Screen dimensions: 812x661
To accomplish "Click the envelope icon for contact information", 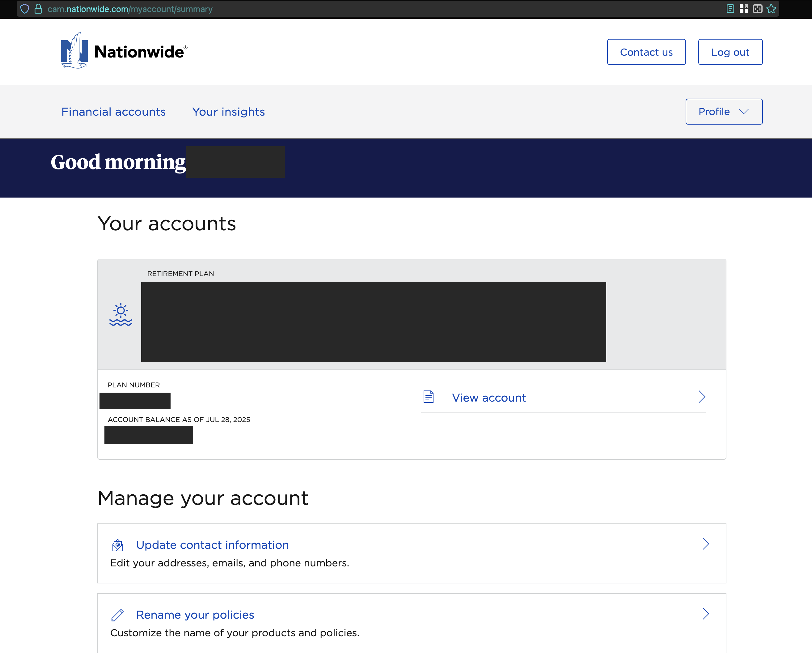I will coord(118,545).
